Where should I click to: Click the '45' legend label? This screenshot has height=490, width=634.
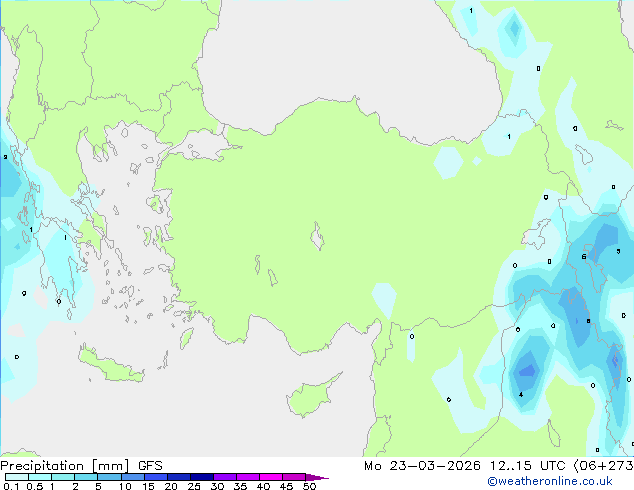[286, 486]
